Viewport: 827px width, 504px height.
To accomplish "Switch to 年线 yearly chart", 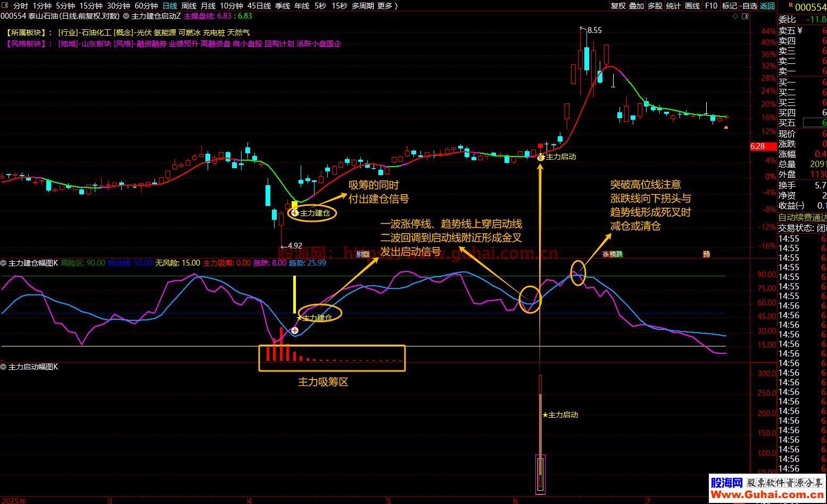I will pos(302,6).
